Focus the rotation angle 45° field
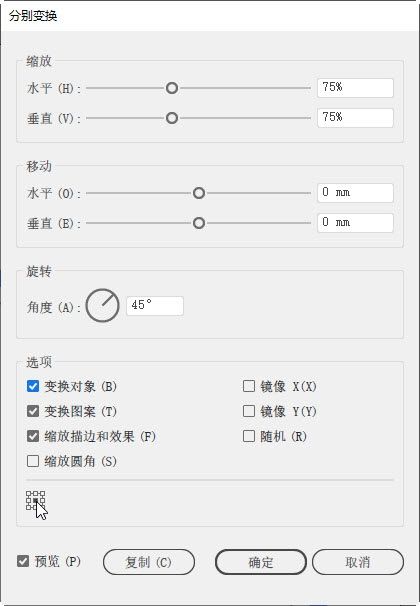The height and width of the screenshot is (606, 420). pos(155,306)
